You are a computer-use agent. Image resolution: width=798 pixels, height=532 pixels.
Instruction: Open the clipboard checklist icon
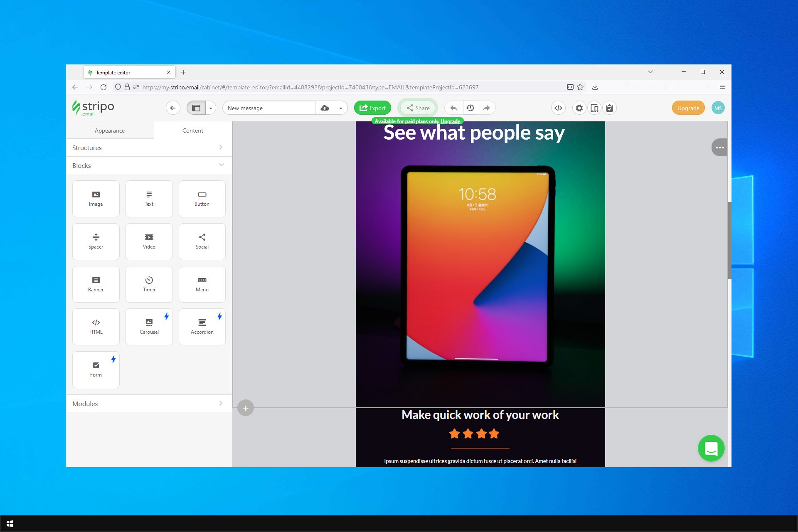[609, 108]
